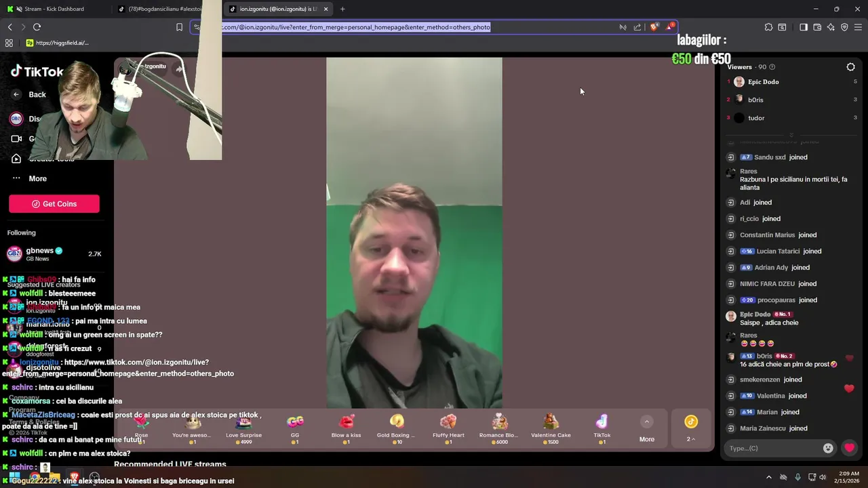Send the TikTok gift
The image size is (868, 488).
click(602, 428)
